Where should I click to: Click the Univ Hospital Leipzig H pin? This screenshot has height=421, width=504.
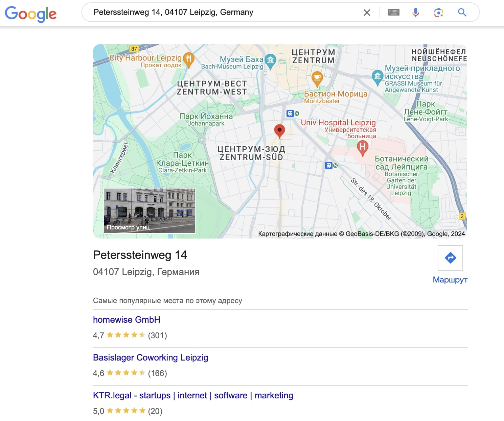(363, 148)
